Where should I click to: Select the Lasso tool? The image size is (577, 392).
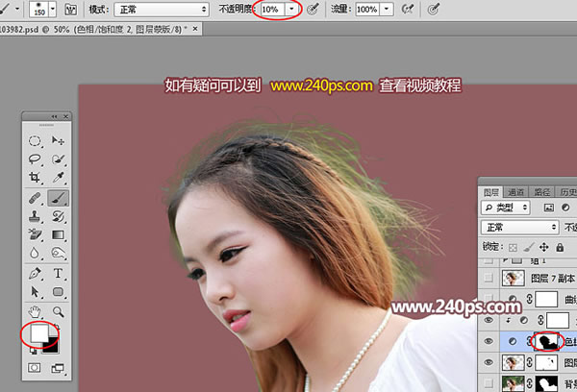click(x=35, y=159)
